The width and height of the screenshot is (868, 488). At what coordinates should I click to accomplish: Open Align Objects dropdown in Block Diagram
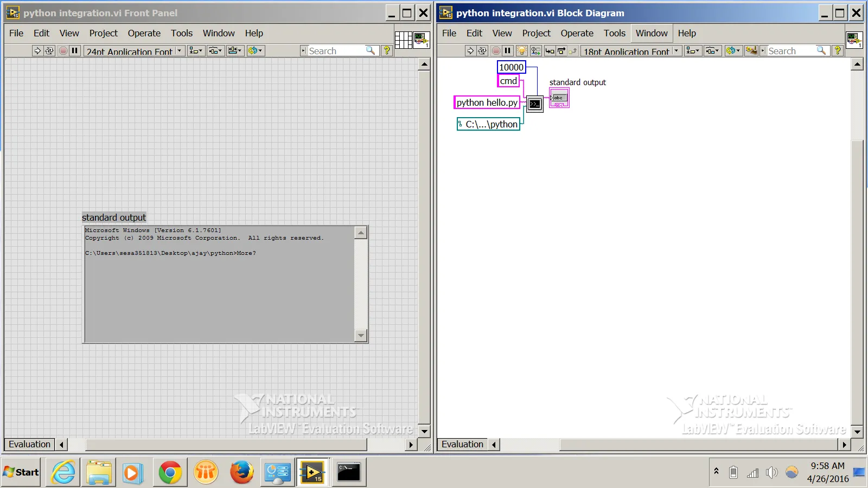[x=693, y=50]
